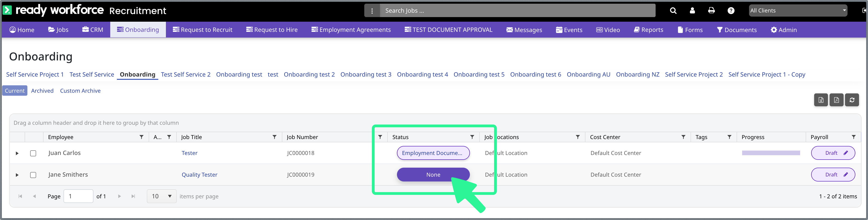
Task: Click JC0000018 job number cell
Action: tap(301, 153)
